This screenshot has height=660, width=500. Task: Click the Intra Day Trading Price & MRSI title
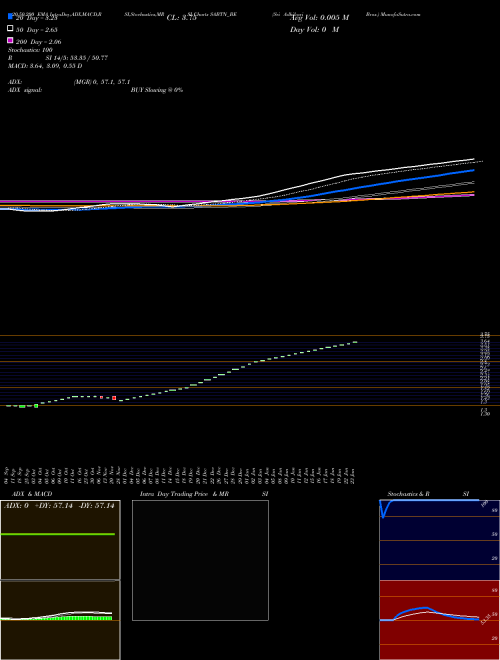point(204,494)
